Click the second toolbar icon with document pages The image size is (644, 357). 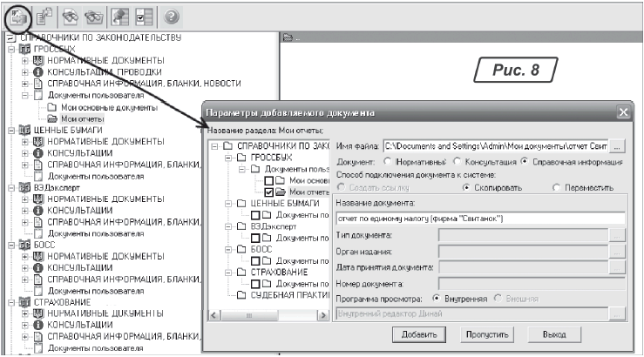pyautogui.click(x=46, y=17)
